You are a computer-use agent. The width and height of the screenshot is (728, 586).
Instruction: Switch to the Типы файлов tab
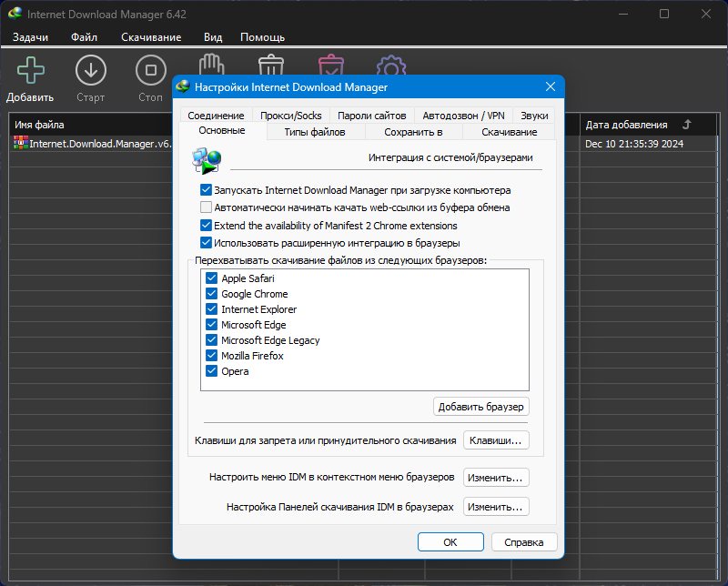(314, 132)
